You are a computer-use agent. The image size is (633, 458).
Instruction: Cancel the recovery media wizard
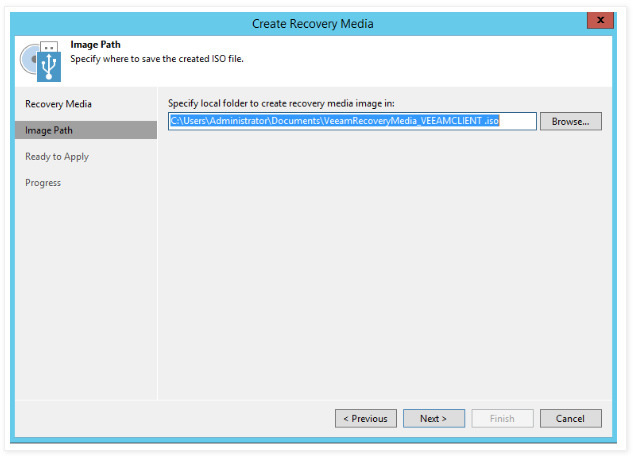(x=570, y=418)
